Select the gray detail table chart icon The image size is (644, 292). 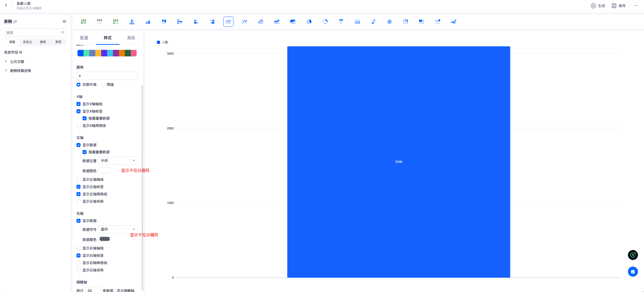click(100, 22)
